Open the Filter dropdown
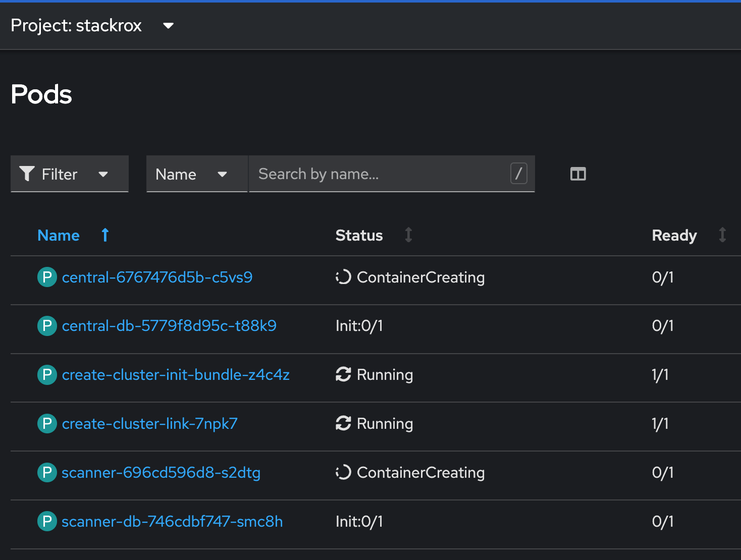The height and width of the screenshot is (560, 741). 70,174
